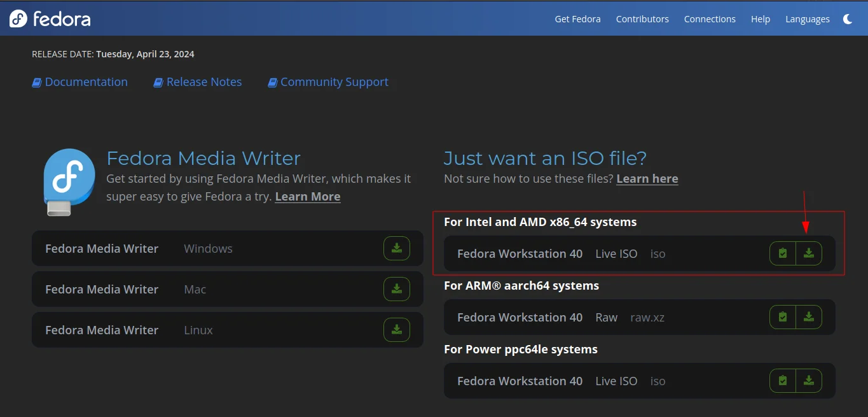The width and height of the screenshot is (868, 417).
Task: Click 'For Intel and AMD x86_64 systems' text
Action: 541,222
